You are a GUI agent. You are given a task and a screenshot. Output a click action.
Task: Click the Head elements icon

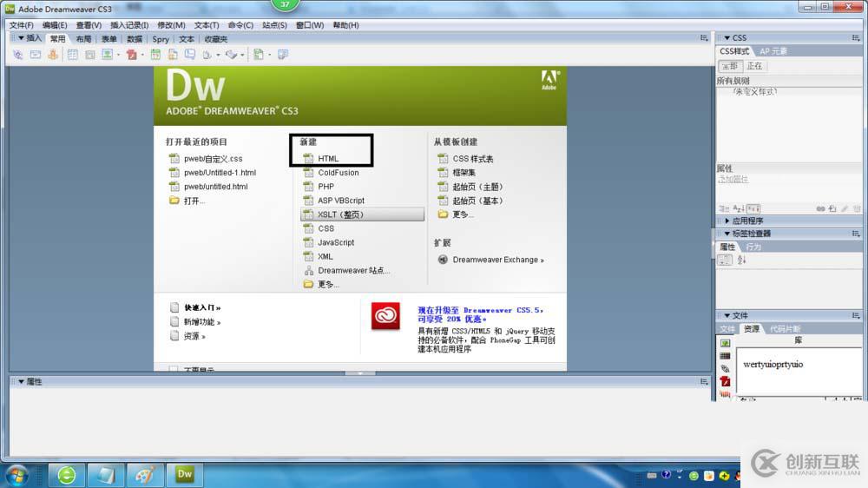[207, 55]
